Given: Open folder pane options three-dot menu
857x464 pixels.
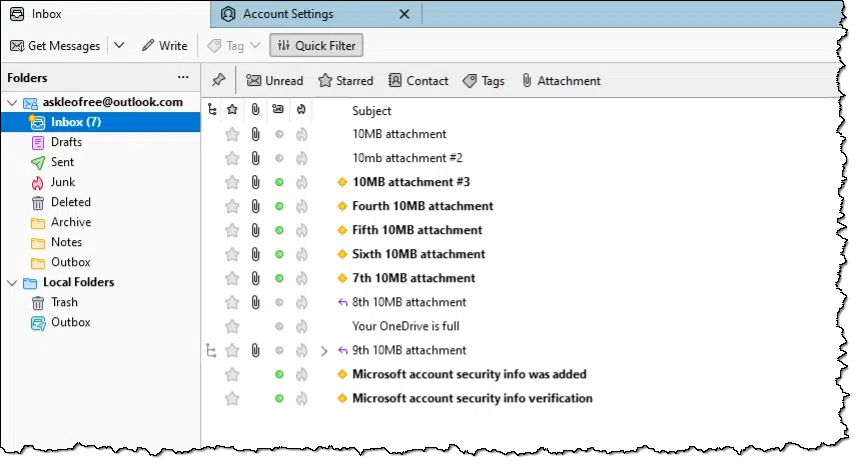Looking at the screenshot, I should click(x=183, y=78).
